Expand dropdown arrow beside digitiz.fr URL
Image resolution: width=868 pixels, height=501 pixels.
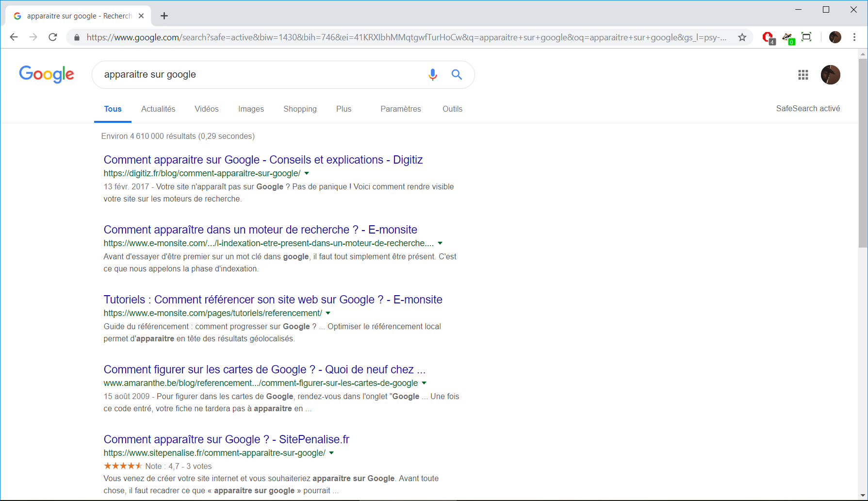coord(307,173)
